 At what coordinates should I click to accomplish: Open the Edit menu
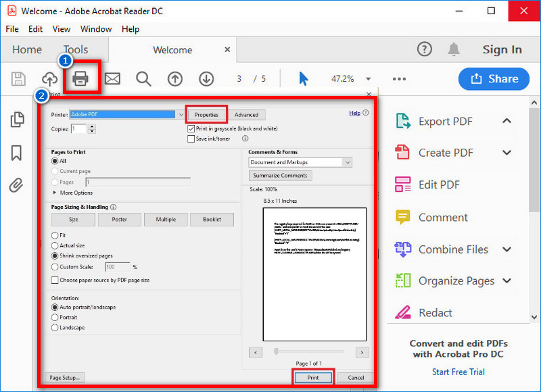pyautogui.click(x=36, y=29)
